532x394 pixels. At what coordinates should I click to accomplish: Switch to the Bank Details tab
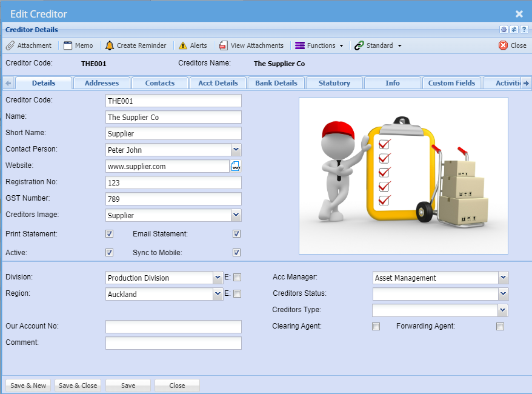pos(276,83)
